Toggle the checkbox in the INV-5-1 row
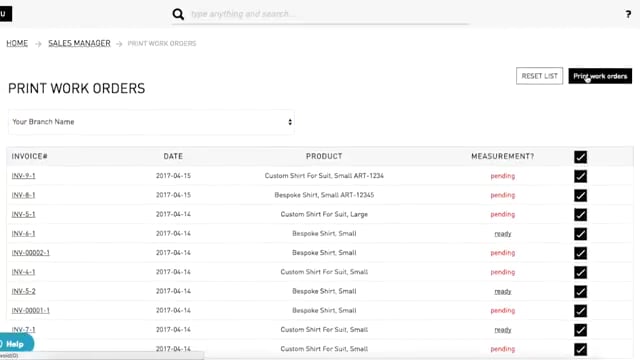The width and height of the screenshot is (640, 360). click(x=580, y=214)
